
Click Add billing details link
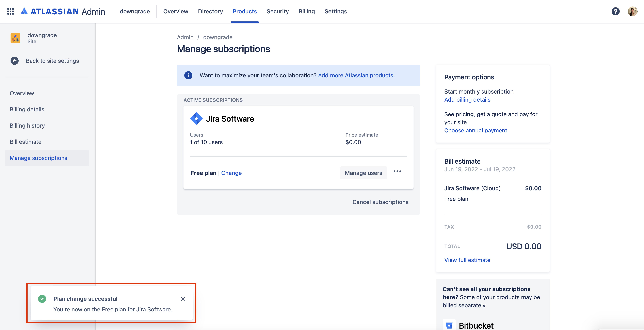[467, 100]
